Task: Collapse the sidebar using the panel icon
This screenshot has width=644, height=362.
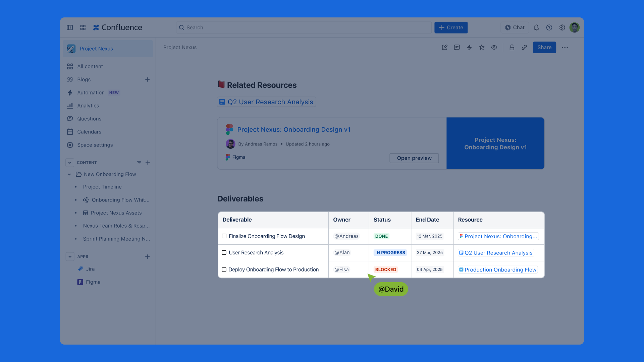Action: pyautogui.click(x=70, y=27)
